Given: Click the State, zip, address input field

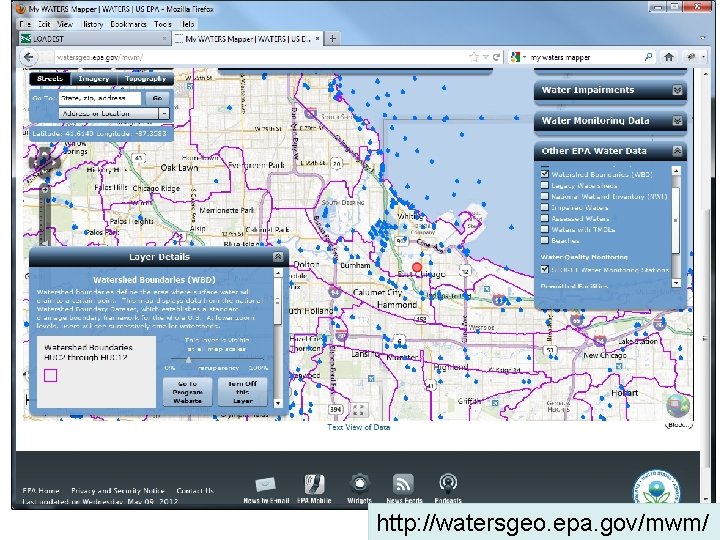Looking at the screenshot, I should coord(100,98).
